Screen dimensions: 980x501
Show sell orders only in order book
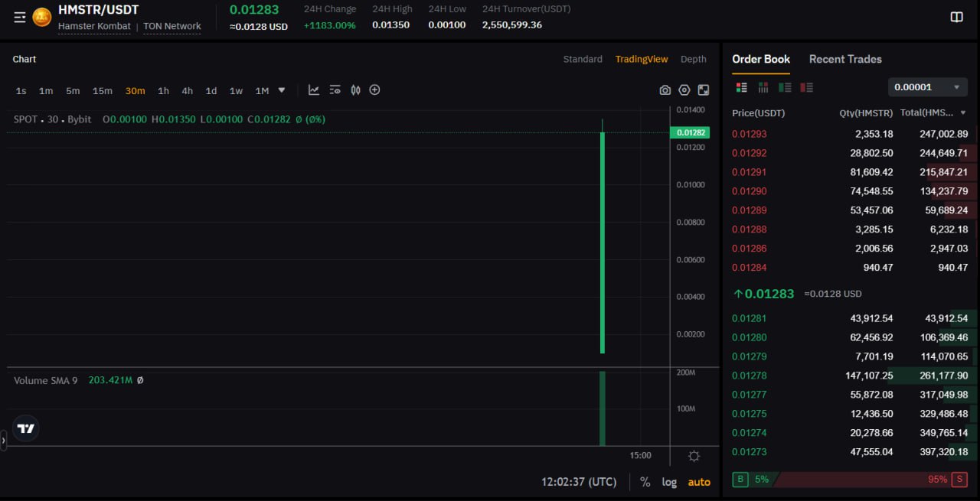806,87
